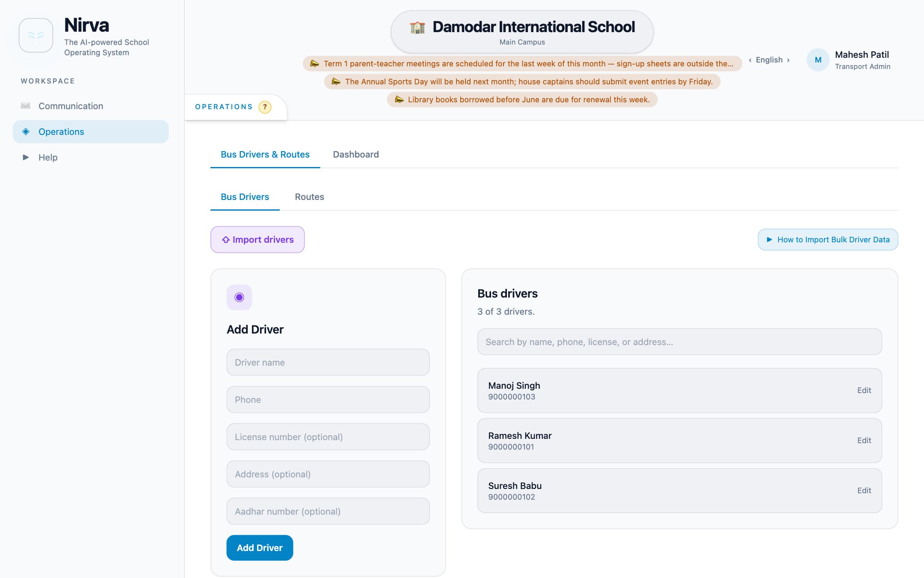This screenshot has width=924, height=578.
Task: Click the play icon in How to Import button
Action: click(769, 240)
